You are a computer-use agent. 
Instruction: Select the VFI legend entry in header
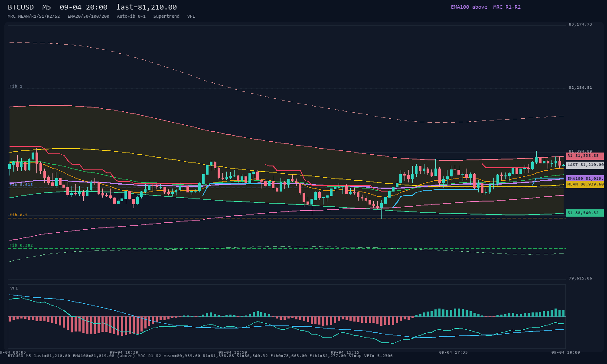[x=191, y=16]
